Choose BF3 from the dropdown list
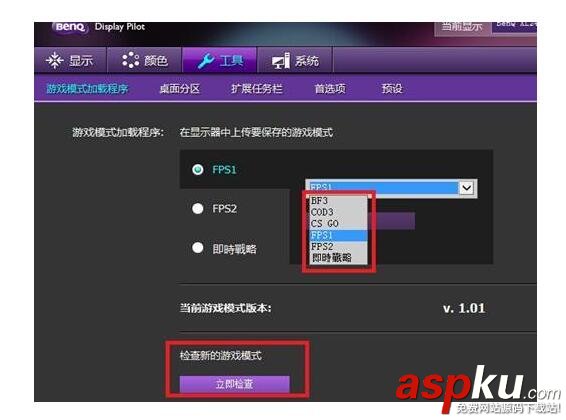The image size is (566, 420). [338, 201]
